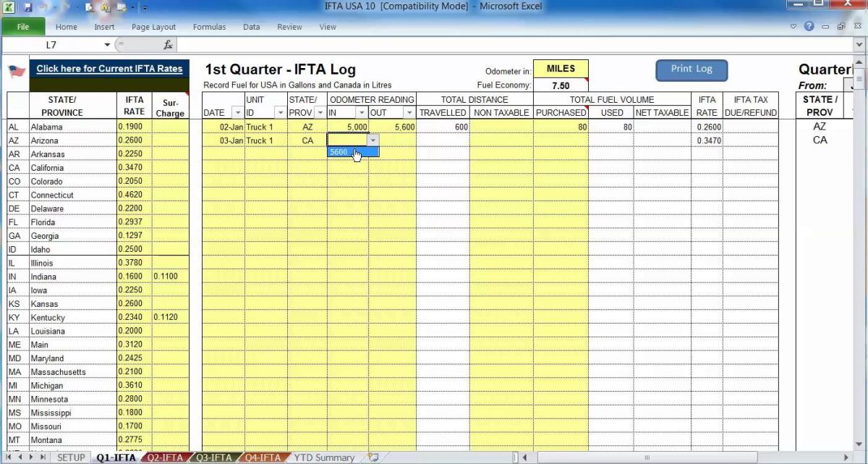Switch to the Formulas ribbon tab
The height and width of the screenshot is (464, 868).
pyautogui.click(x=209, y=27)
